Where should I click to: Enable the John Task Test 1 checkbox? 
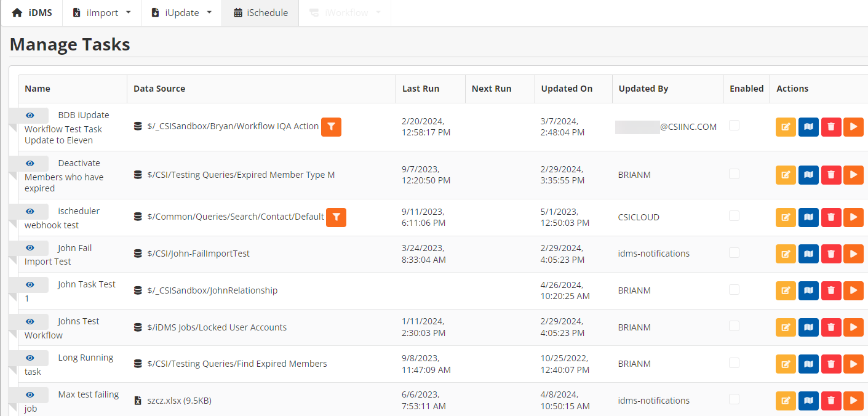pos(734,289)
